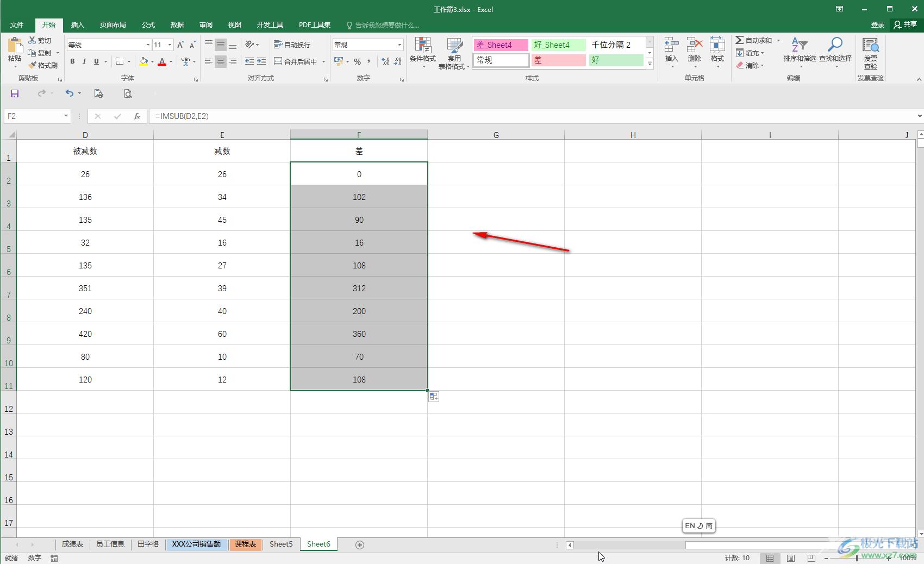This screenshot has width=924, height=564.
Task: Save workbook with the floppy disk icon
Action: point(15,93)
